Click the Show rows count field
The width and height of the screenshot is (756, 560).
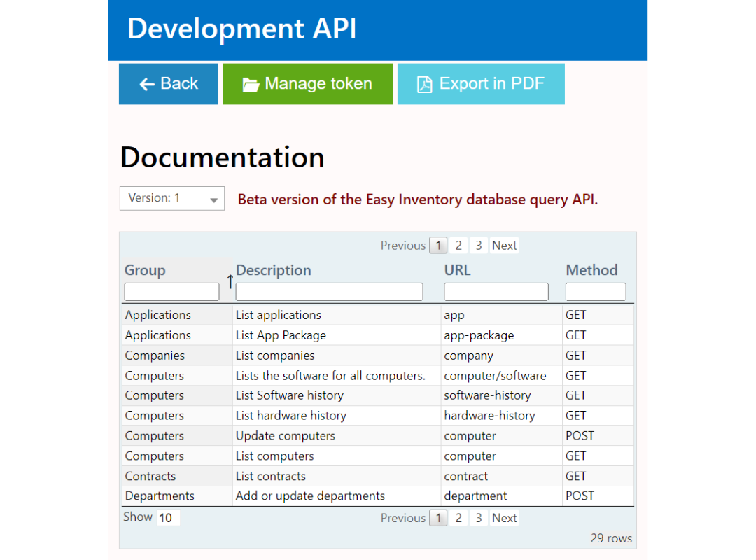pos(169,518)
